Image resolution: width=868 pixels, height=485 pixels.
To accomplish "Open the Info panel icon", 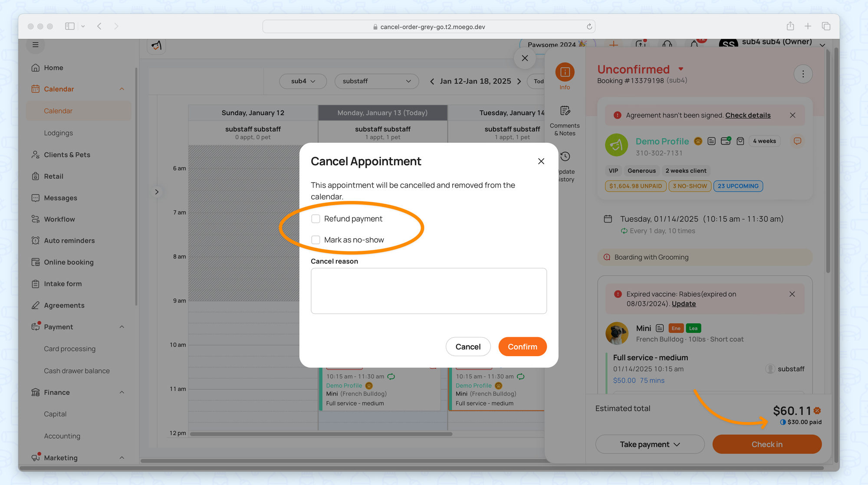I will tap(564, 72).
